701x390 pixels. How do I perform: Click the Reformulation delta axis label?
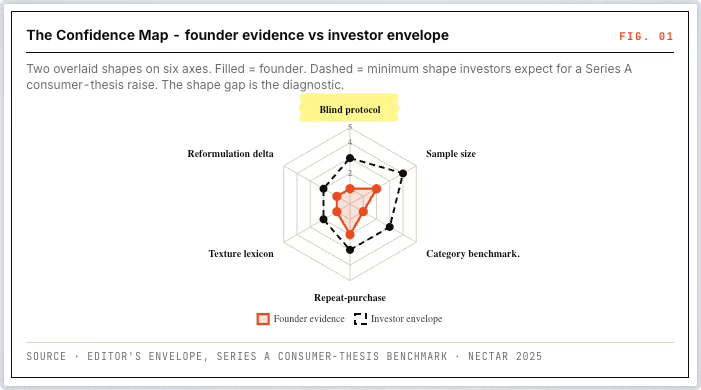(x=230, y=153)
